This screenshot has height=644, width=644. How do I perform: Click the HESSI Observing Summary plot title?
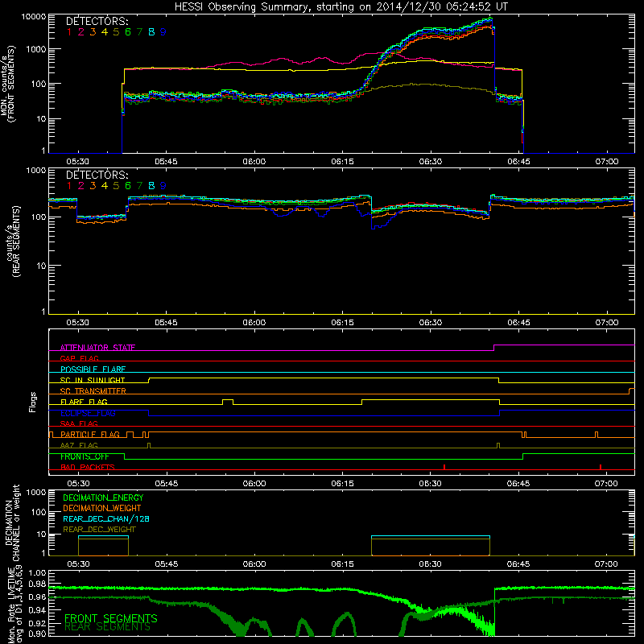click(x=341, y=6)
